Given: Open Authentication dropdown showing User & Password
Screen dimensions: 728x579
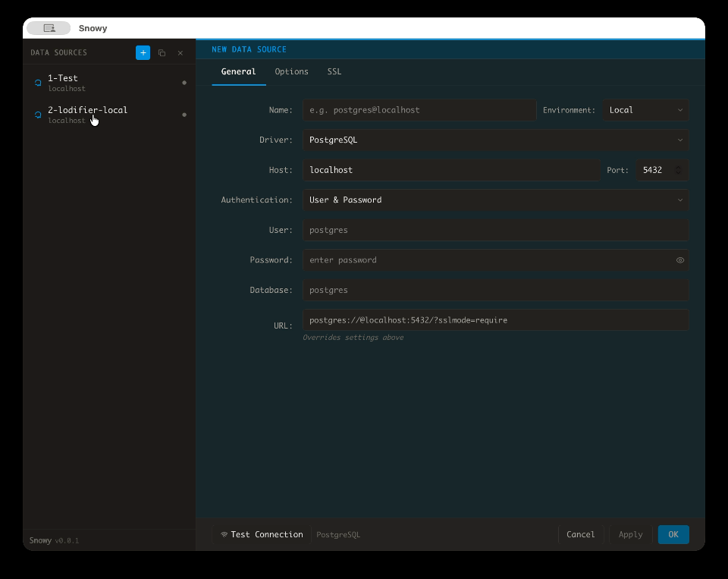Looking at the screenshot, I should [x=495, y=200].
